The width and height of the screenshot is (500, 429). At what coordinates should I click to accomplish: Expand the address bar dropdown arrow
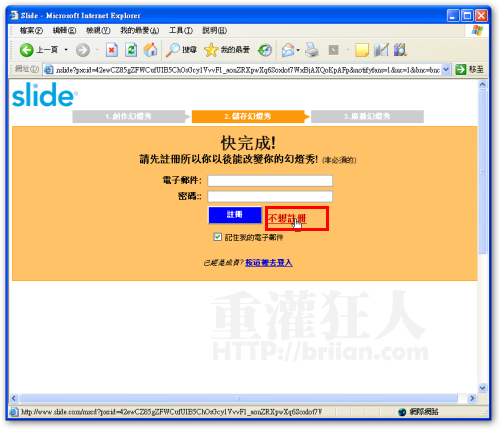tap(446, 70)
